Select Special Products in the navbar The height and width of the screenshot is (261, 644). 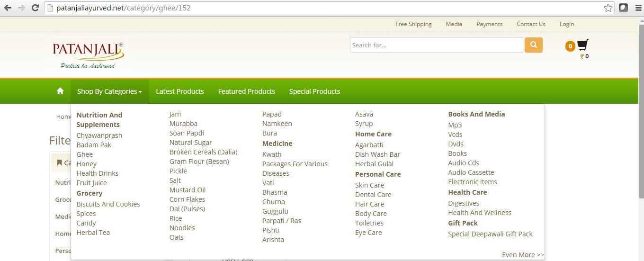point(314,91)
